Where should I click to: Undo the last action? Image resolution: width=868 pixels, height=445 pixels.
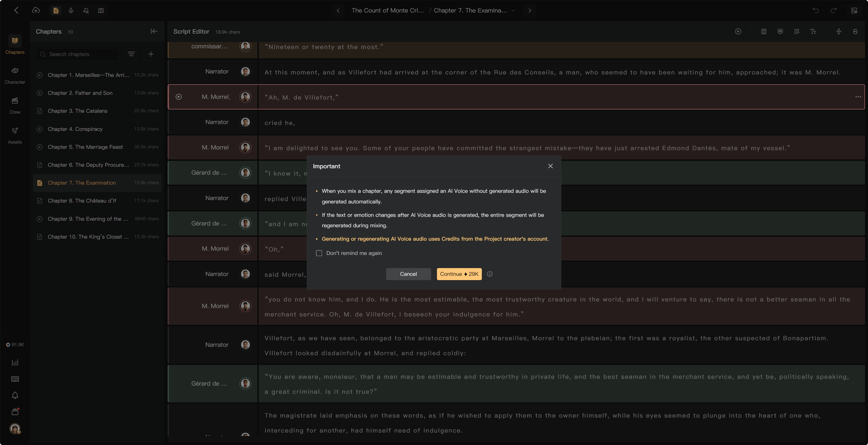[815, 10]
